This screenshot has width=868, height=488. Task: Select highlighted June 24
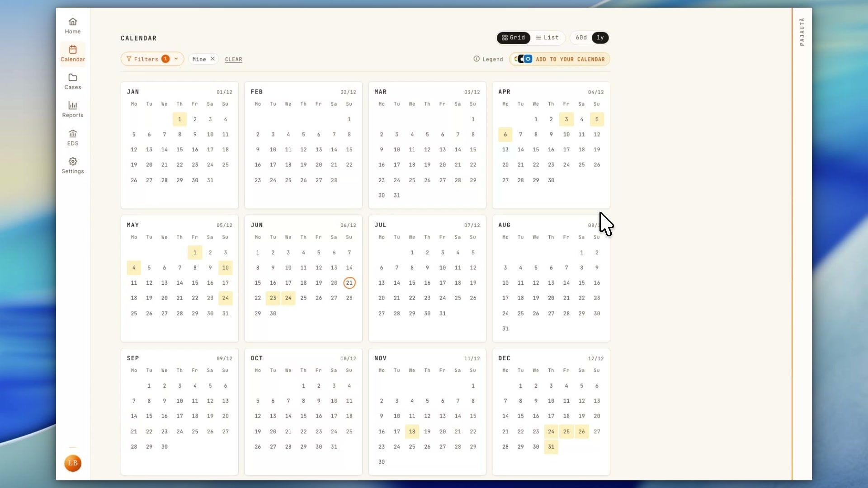[x=288, y=298]
